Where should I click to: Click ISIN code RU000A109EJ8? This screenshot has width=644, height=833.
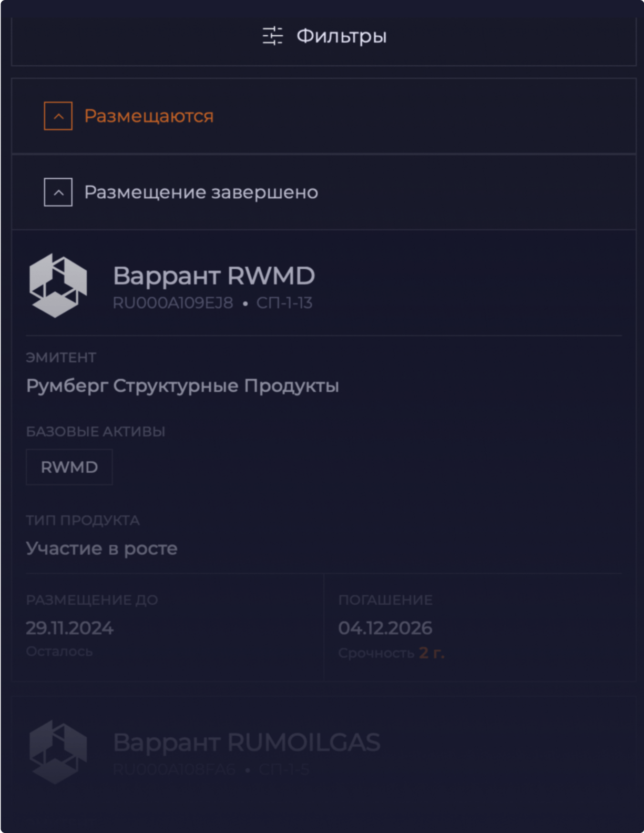pos(172,303)
